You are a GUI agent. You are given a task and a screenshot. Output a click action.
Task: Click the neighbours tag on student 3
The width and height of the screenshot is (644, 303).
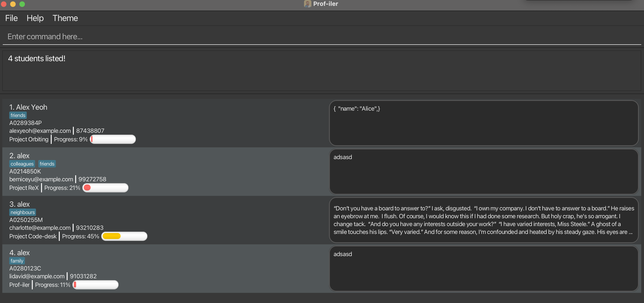click(23, 212)
